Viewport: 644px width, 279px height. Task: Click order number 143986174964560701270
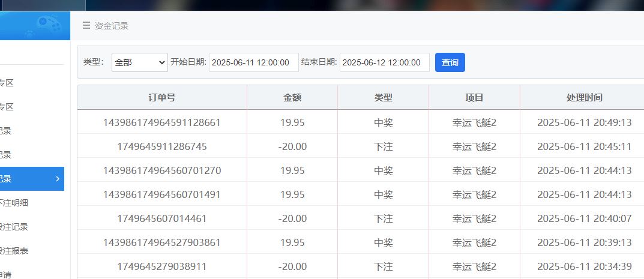click(162, 170)
